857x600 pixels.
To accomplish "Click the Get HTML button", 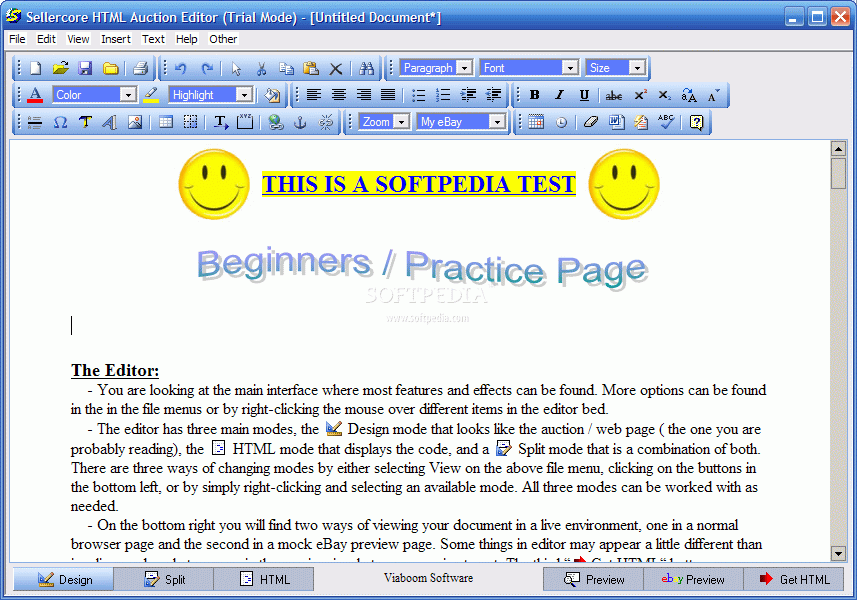I will 793,579.
